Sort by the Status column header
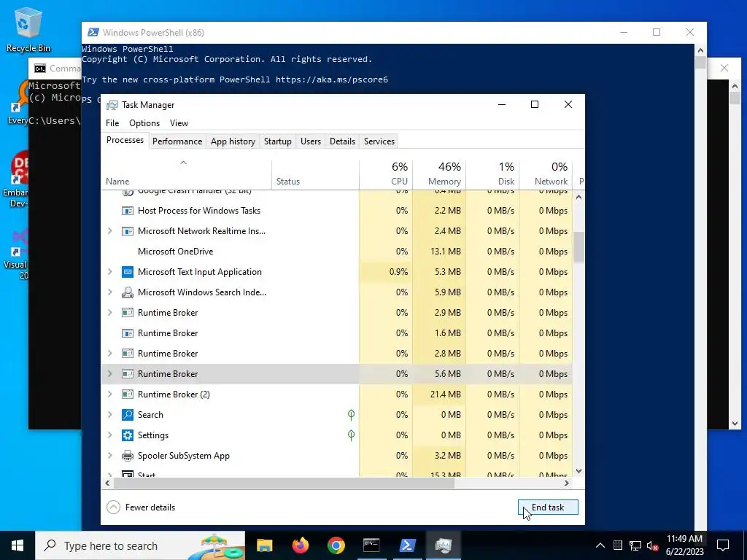Viewport: 747px width, 560px height. [315, 174]
